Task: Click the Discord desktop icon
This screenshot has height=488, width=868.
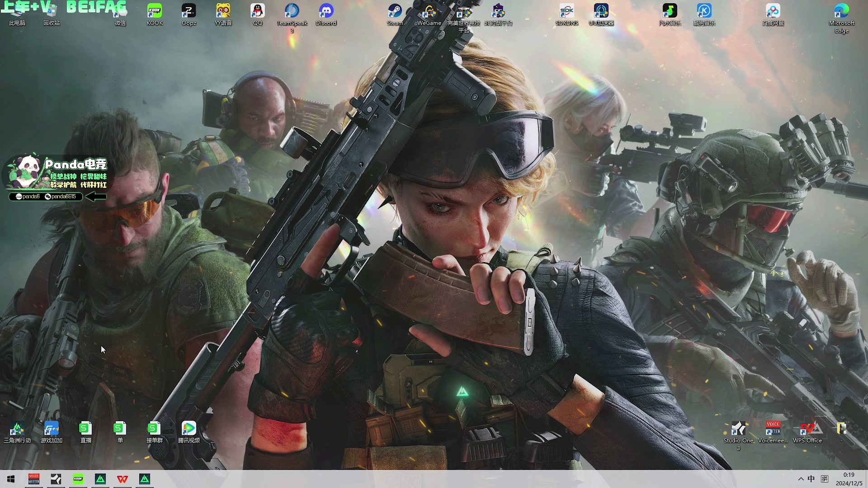Action: [326, 14]
